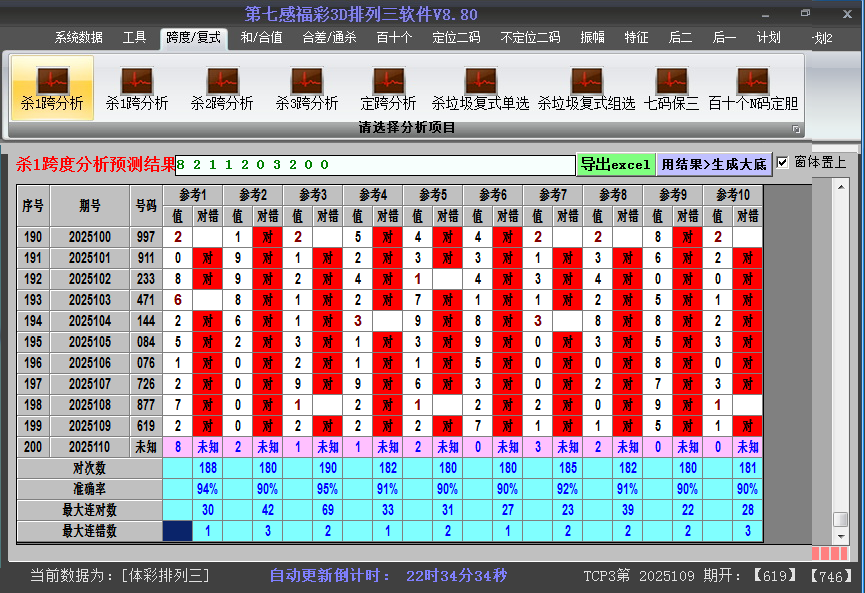Click the 最大连对数 row label
865x593 pixels.
89,510
